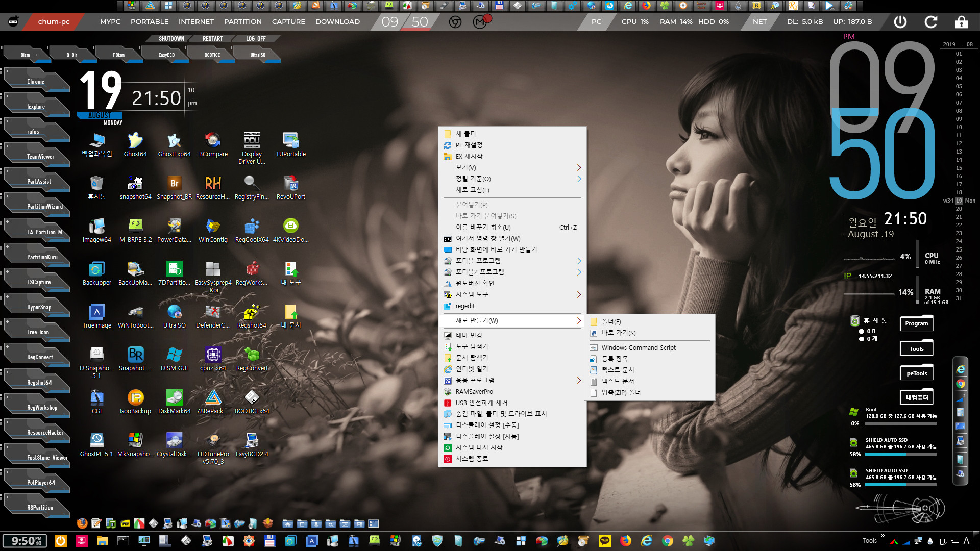Open TUPortable desktop icon

coord(290,144)
